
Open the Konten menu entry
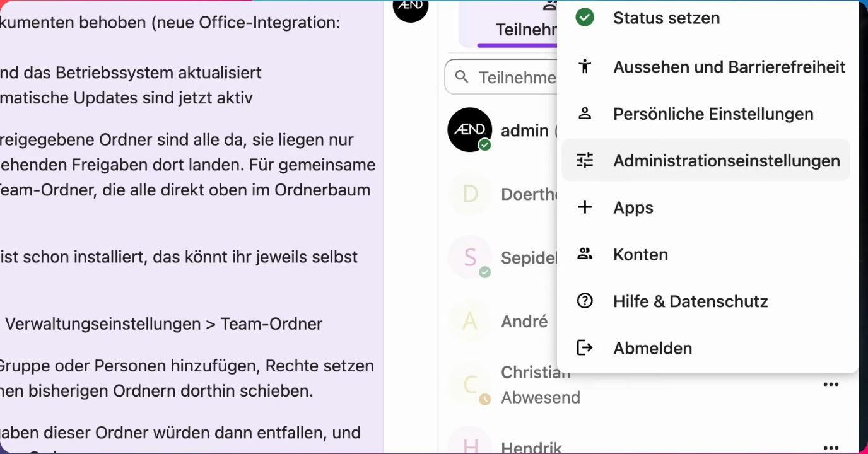pyautogui.click(x=705, y=254)
